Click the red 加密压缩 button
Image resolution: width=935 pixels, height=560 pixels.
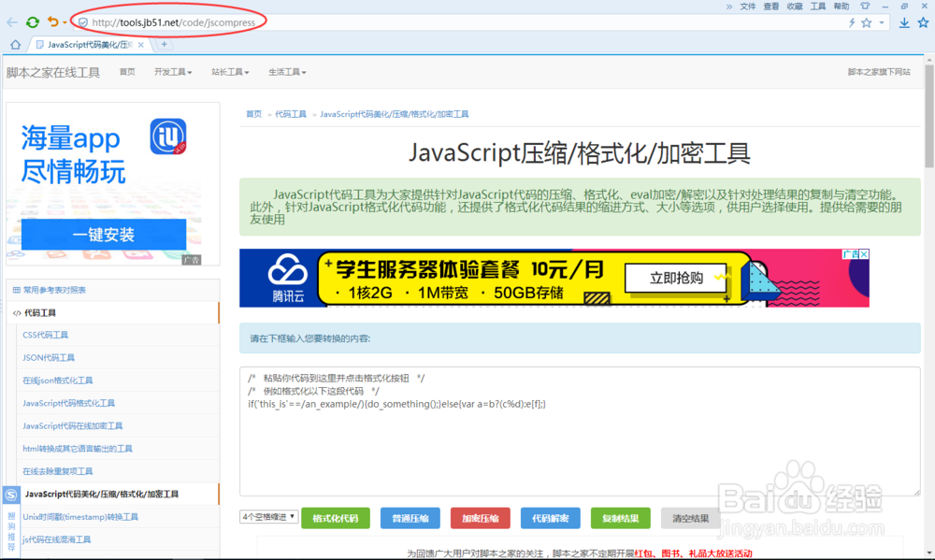(480, 517)
